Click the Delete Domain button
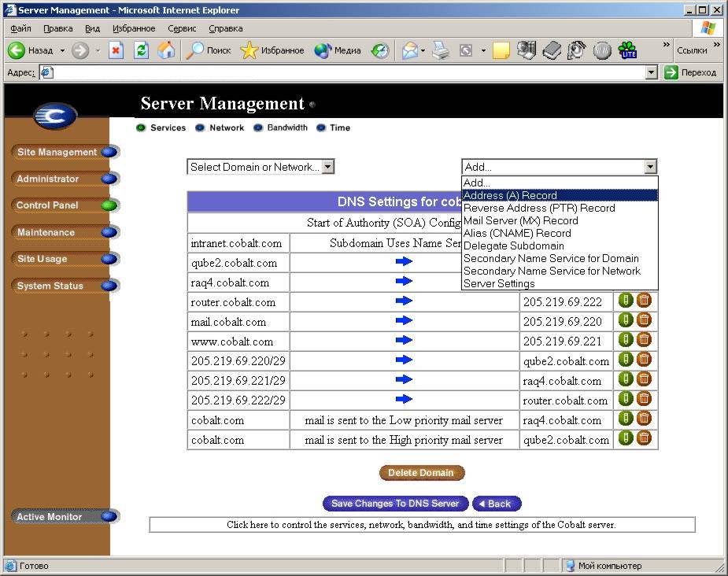This screenshot has height=576, width=728. [422, 472]
